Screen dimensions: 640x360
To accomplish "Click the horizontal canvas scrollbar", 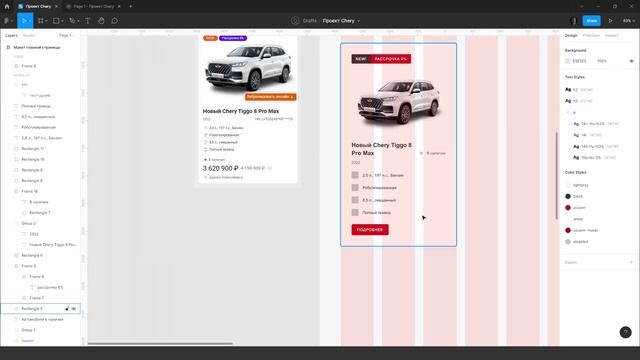I will pos(160,344).
